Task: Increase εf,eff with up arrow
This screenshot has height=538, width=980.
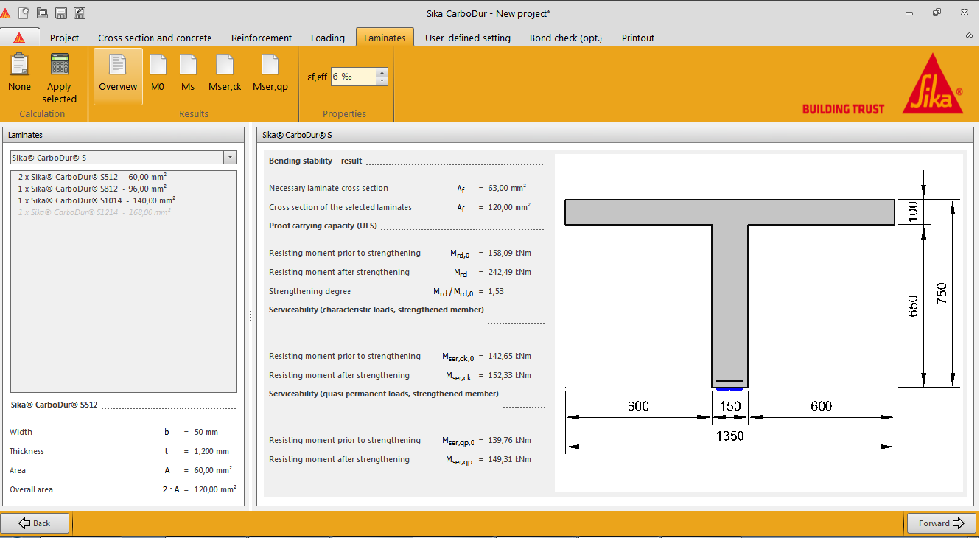Action: 382,72
